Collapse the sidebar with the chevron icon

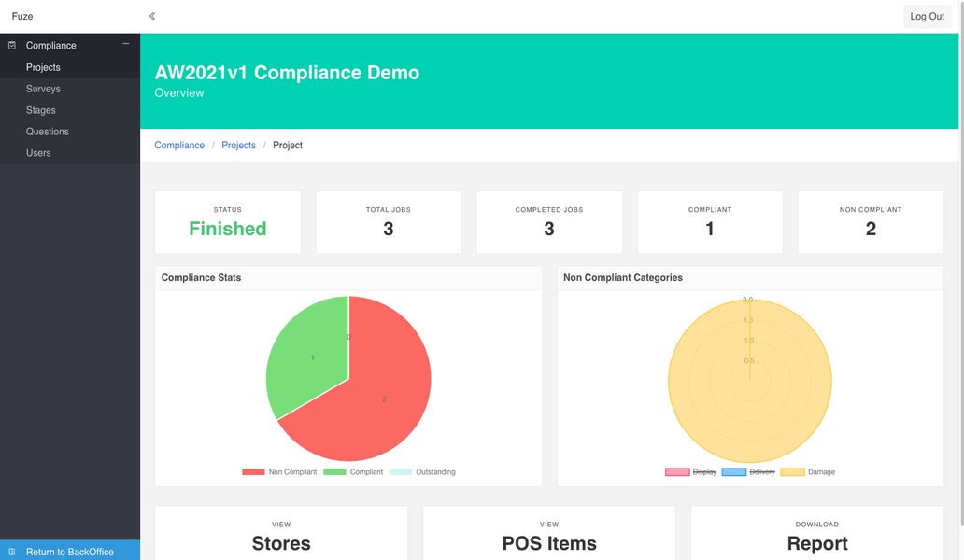point(152,16)
